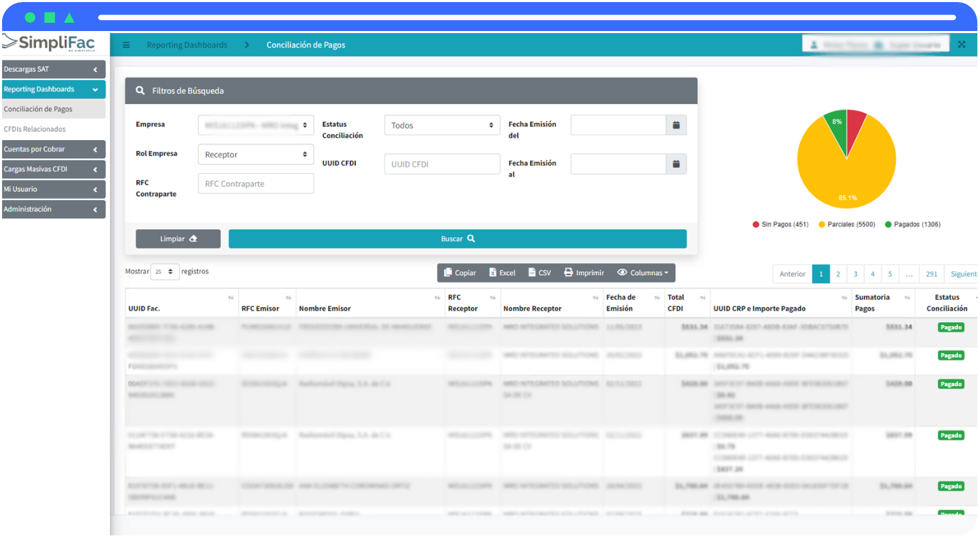Open CFDIs Relacionados sidebar item
980x538 pixels.
34,129
